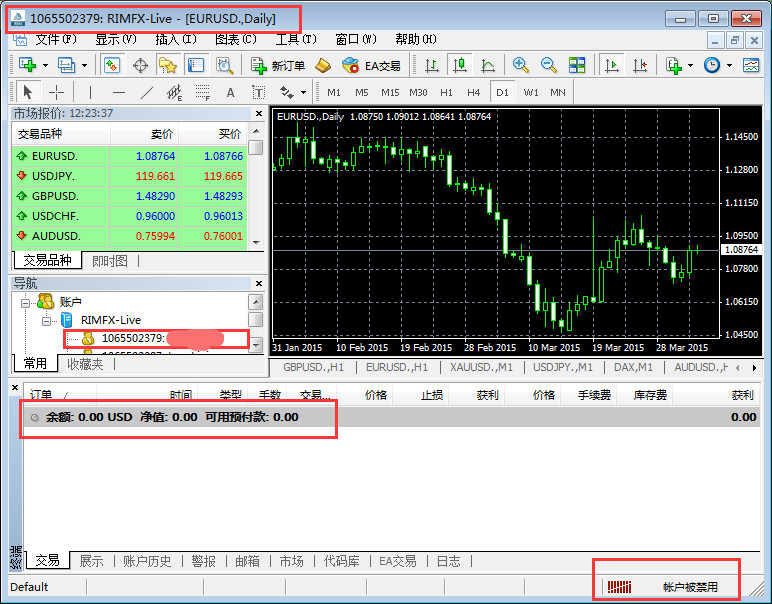Switch to W1 timeframe
772x604 pixels.
[531, 92]
